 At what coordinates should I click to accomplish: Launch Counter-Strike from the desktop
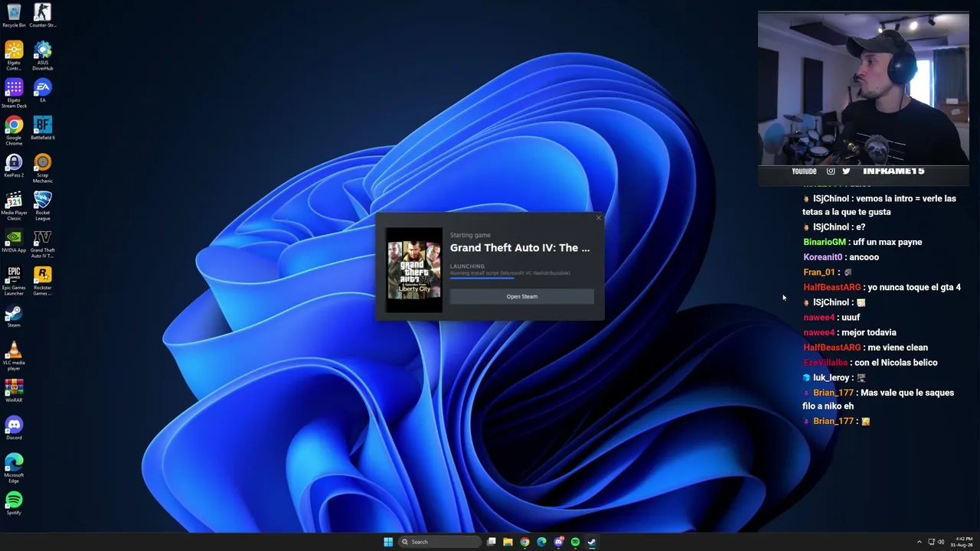click(42, 15)
